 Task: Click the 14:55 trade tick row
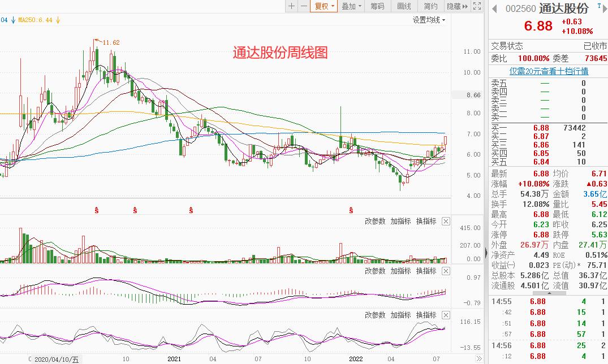pos(548,302)
